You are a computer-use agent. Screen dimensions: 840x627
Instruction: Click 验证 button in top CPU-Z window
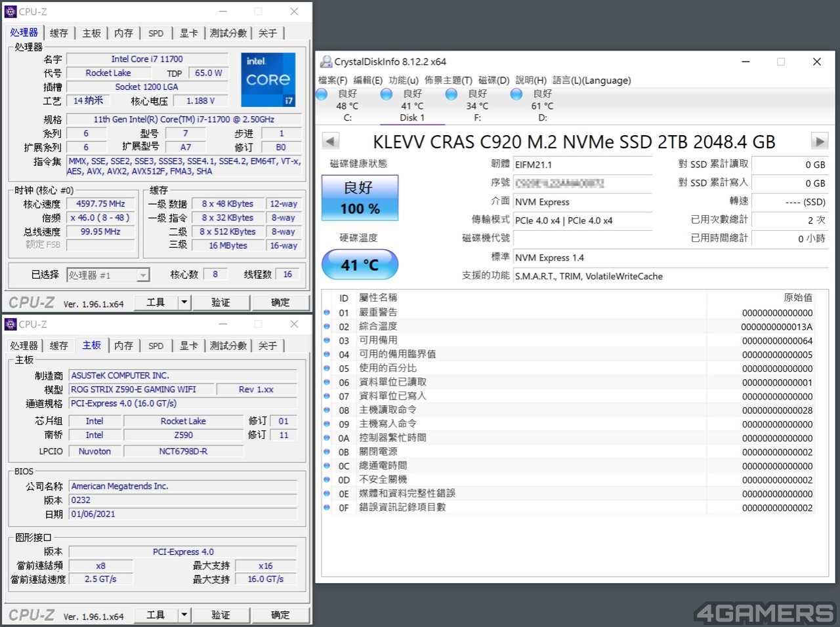pos(220,302)
